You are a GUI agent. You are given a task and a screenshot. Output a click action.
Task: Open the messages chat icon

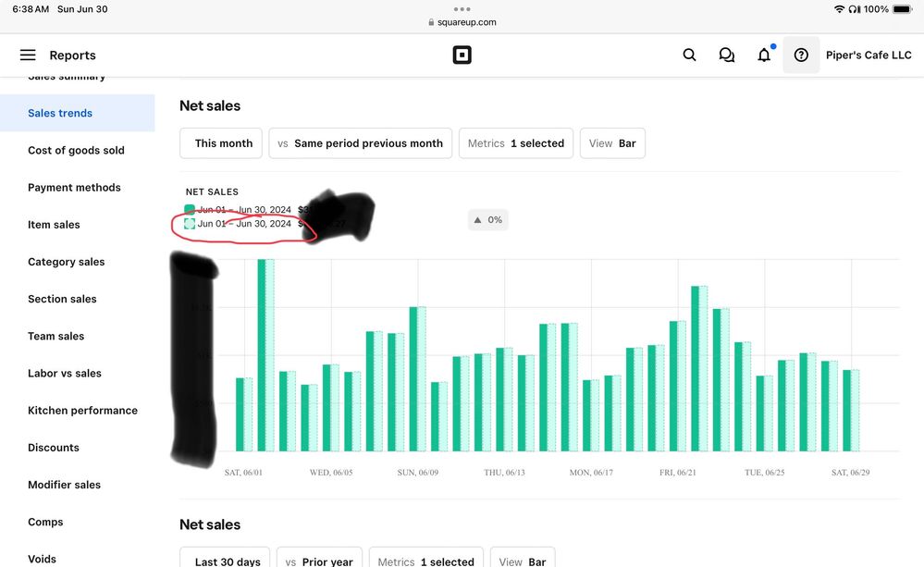[x=727, y=55]
